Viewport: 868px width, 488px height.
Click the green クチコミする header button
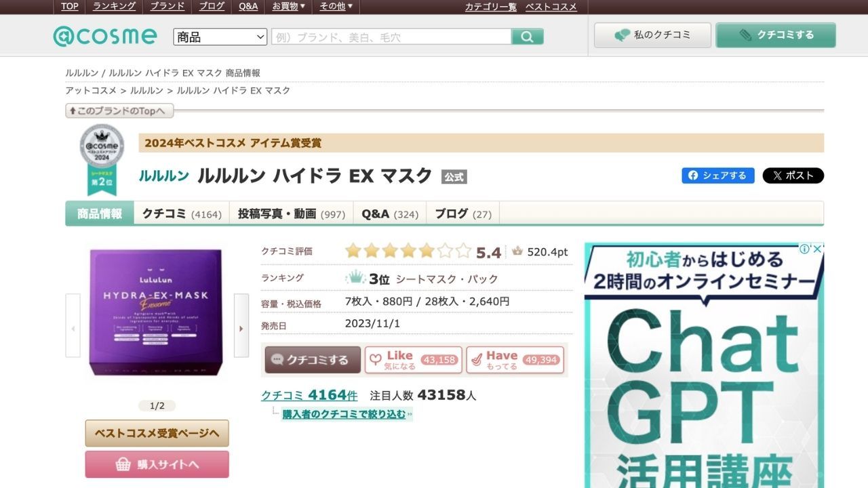(776, 35)
